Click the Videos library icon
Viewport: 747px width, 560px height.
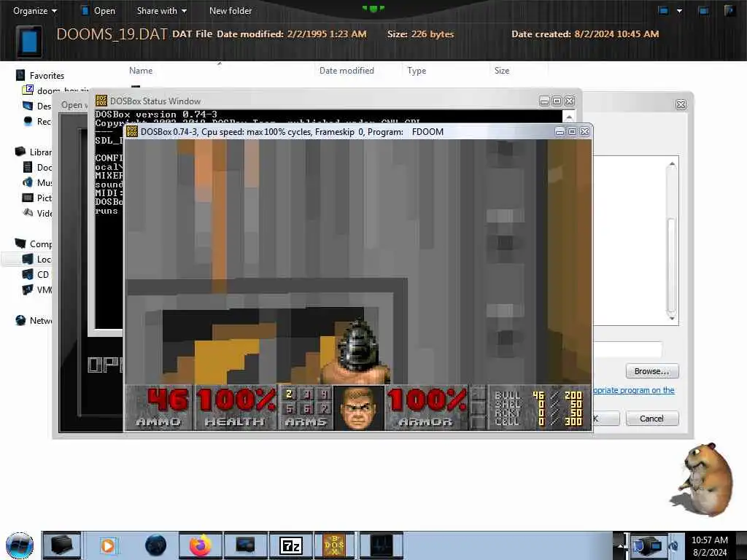[x=28, y=213]
